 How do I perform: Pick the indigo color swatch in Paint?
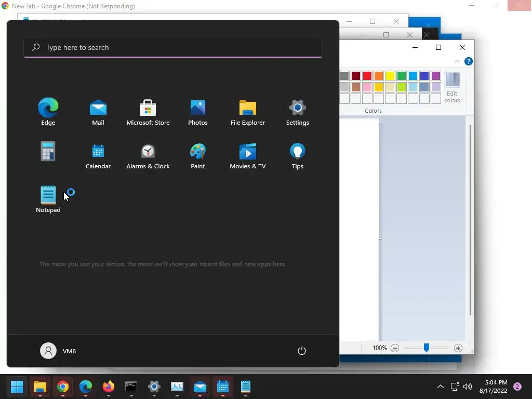tap(424, 76)
